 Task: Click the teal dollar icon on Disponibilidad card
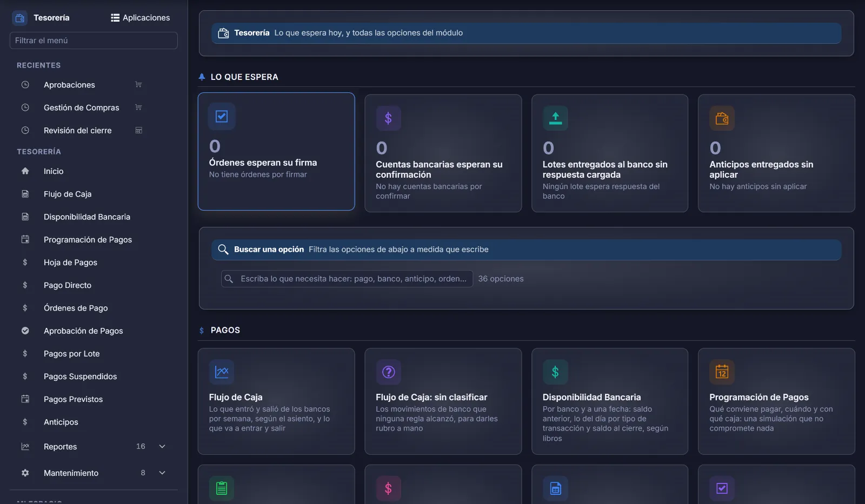[x=555, y=372]
